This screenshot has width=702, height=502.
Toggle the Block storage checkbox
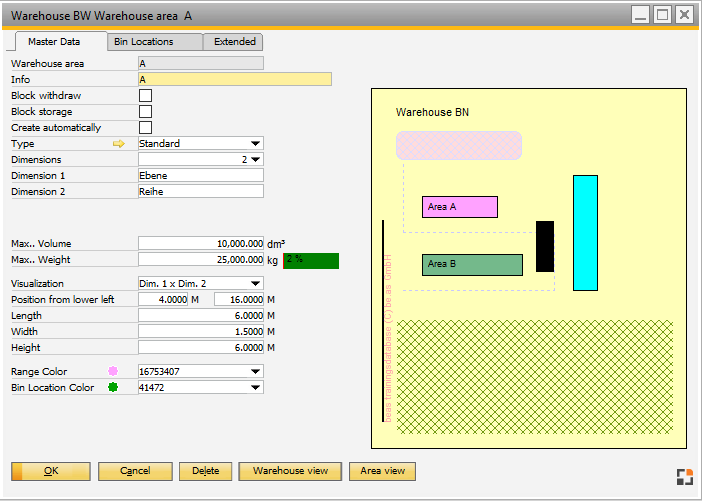(145, 112)
